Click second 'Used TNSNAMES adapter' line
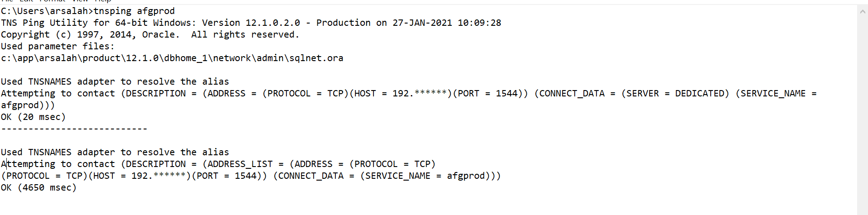 115,152
